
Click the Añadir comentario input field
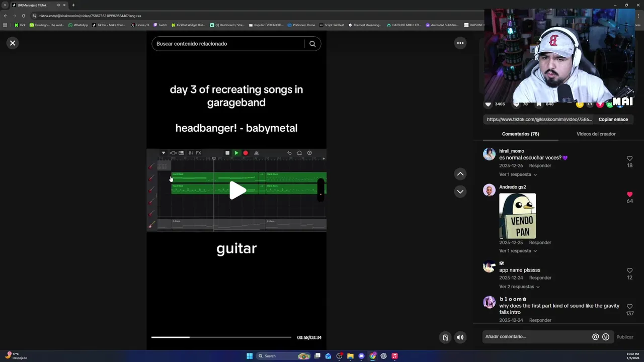pos(537,337)
